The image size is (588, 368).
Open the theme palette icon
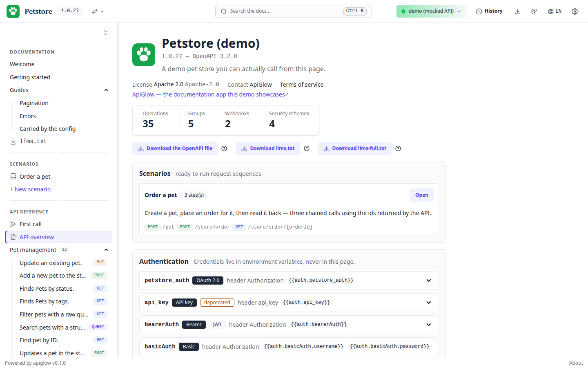coord(534,11)
